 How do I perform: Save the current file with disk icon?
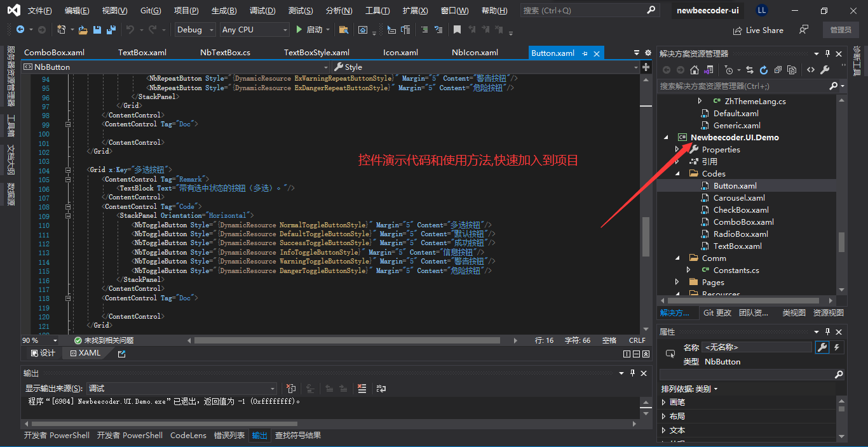click(x=97, y=30)
